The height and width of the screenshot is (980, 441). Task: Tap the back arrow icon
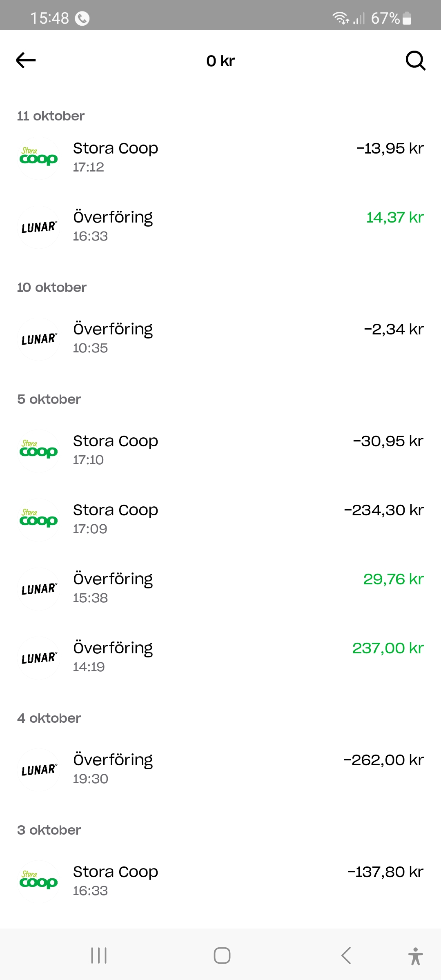[x=26, y=60]
